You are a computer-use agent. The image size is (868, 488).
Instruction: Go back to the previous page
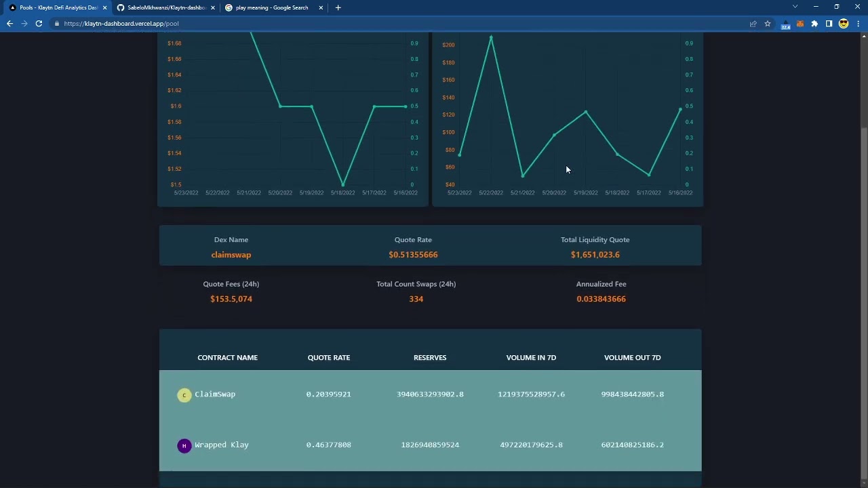[9, 23]
